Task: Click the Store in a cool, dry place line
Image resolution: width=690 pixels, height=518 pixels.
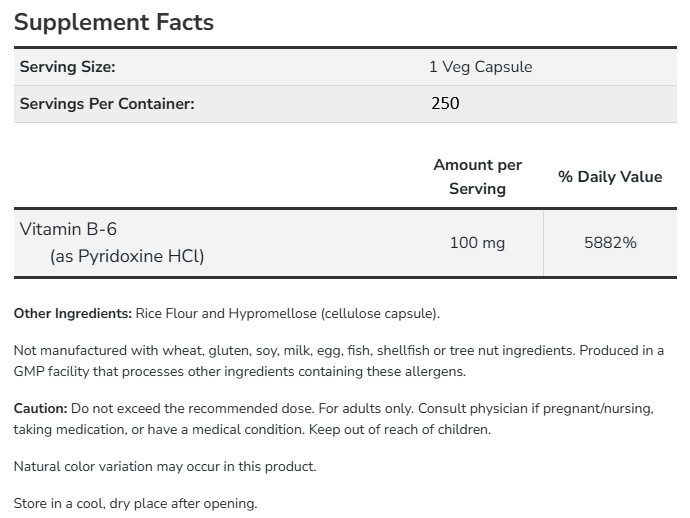Action: (x=135, y=503)
